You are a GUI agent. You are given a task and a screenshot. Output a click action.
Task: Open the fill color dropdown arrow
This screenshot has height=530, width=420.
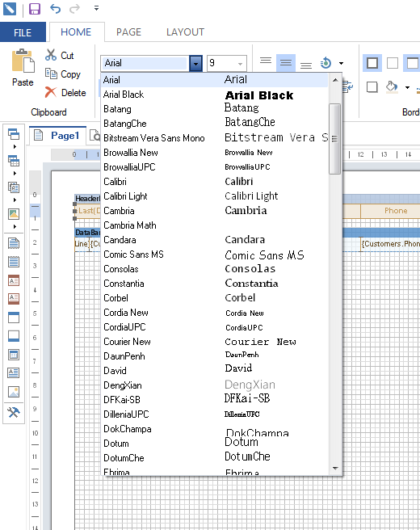[x=408, y=87]
